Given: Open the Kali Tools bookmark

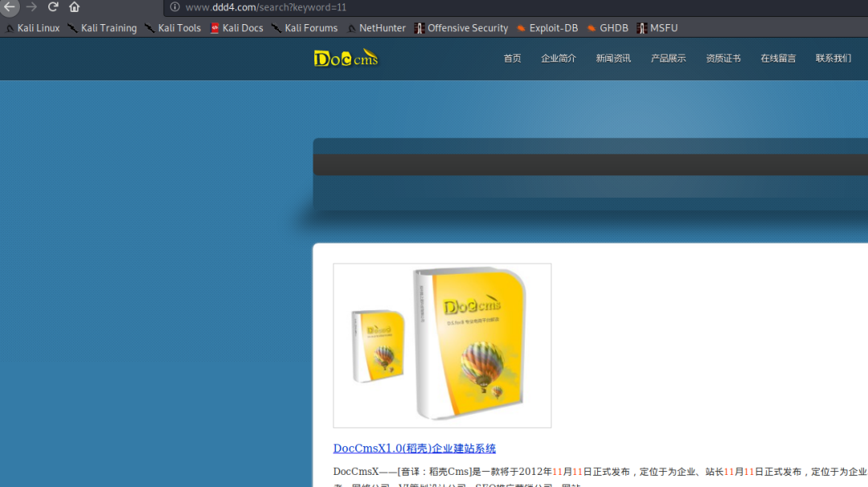Looking at the screenshot, I should 174,28.
